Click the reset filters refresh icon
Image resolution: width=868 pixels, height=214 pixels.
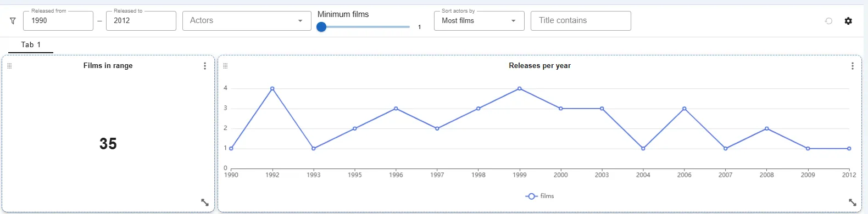click(828, 21)
